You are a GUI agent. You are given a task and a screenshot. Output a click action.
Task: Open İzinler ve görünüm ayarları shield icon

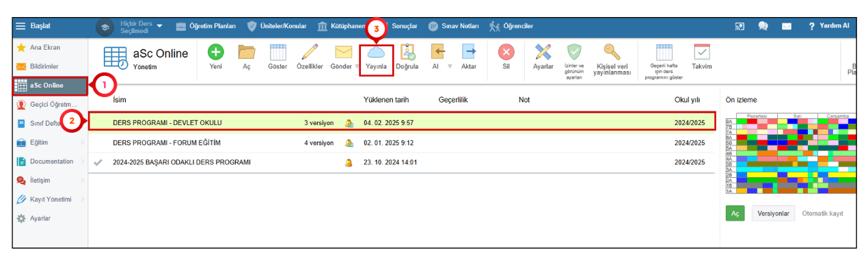[x=573, y=52]
